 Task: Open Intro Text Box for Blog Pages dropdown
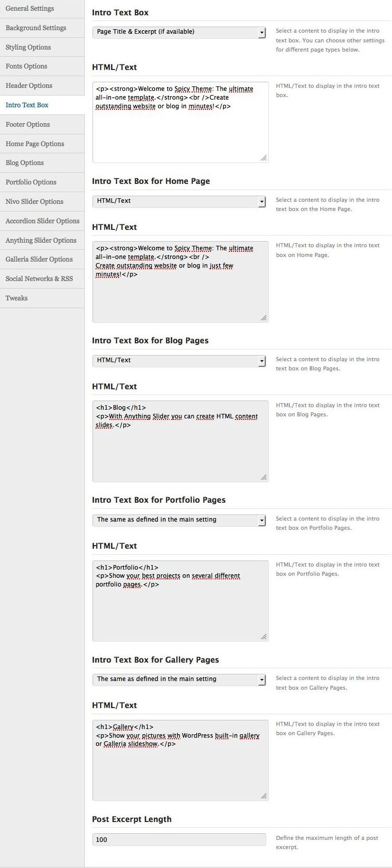[x=179, y=361]
